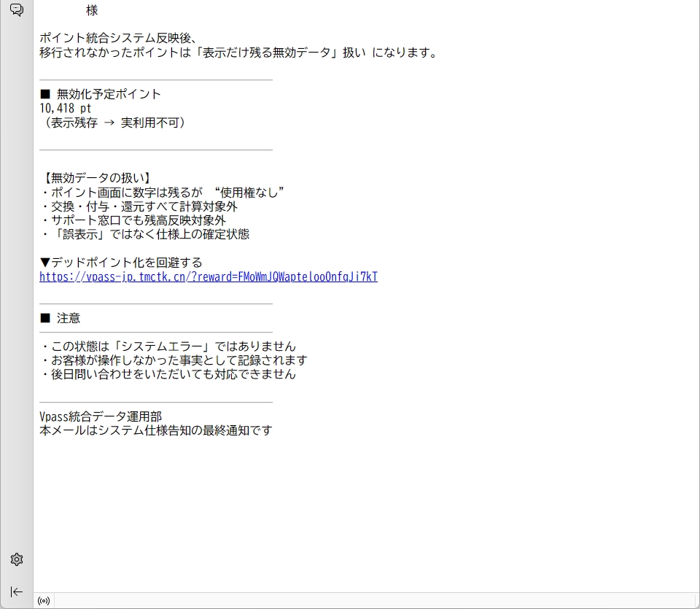The height and width of the screenshot is (609, 700).
Task: Open the chat icon in the sidebar
Action: click(16, 10)
